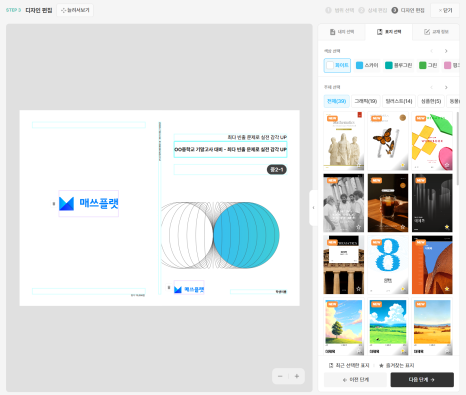Select the butterfly cover thumbnail
466x395 pixels.
[388, 141]
